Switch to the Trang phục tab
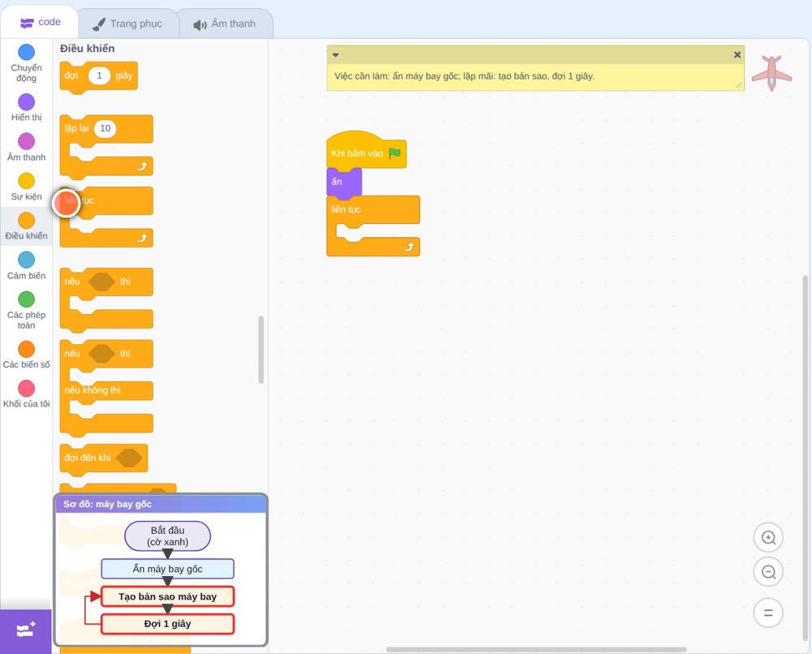The image size is (812, 654). point(128,24)
